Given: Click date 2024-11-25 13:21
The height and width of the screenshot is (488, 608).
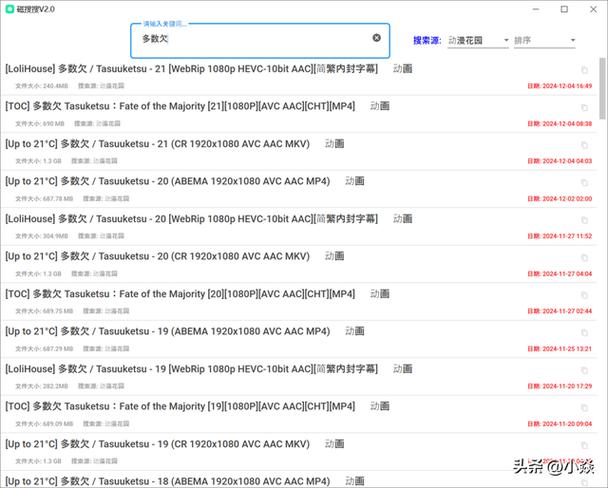Looking at the screenshot, I should 560,348.
